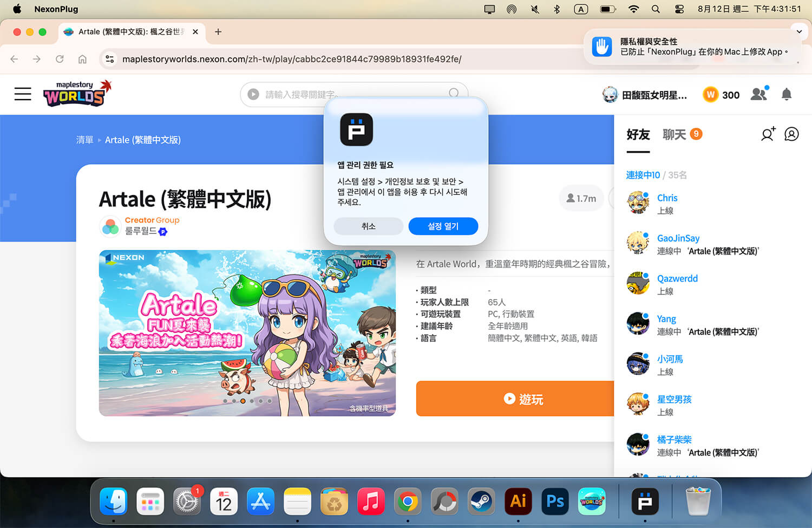
Task: Open Photoshop from the Dock
Action: (555, 501)
